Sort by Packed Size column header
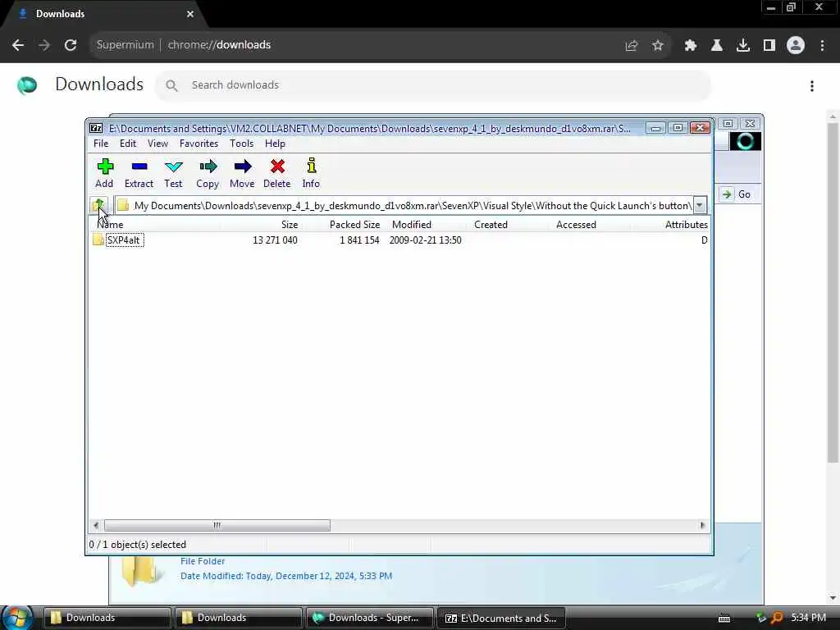 point(342,225)
